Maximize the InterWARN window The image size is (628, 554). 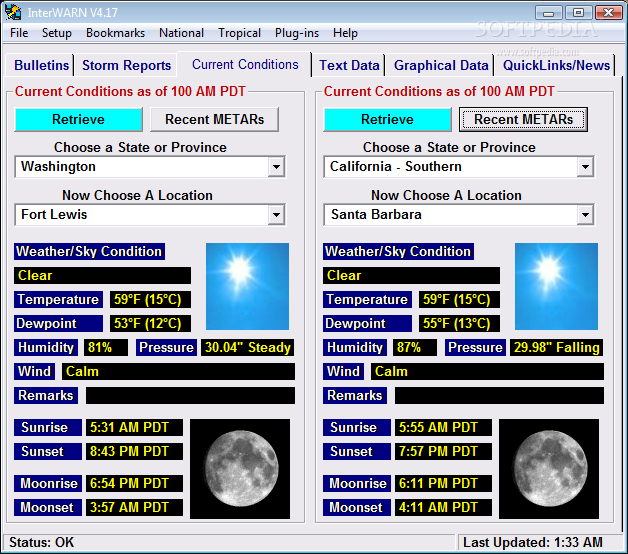click(x=578, y=13)
